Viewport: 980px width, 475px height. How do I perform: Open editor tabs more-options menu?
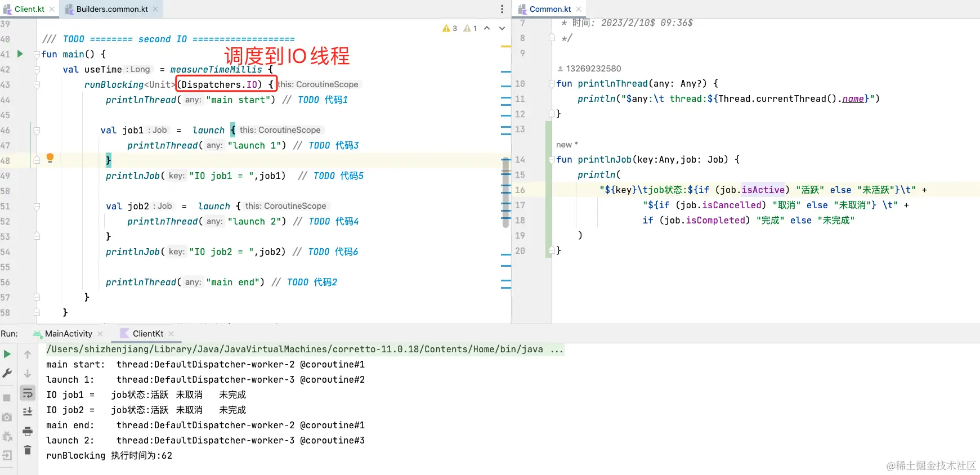pos(502,9)
